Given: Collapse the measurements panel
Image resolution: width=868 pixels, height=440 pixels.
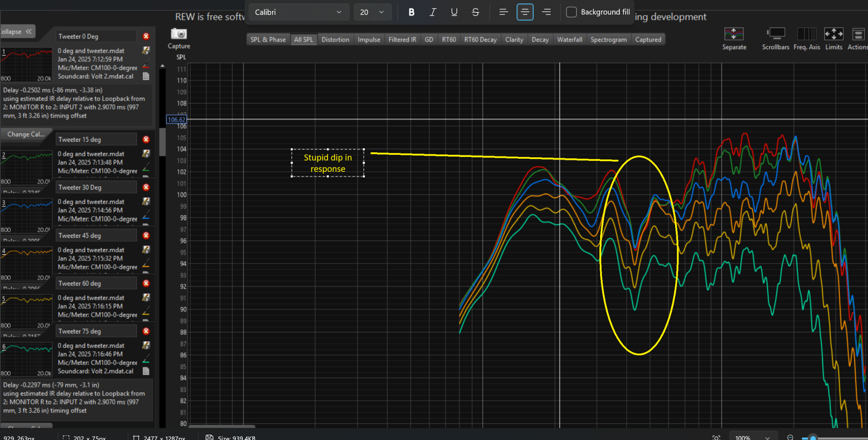Looking at the screenshot, I should [17, 31].
